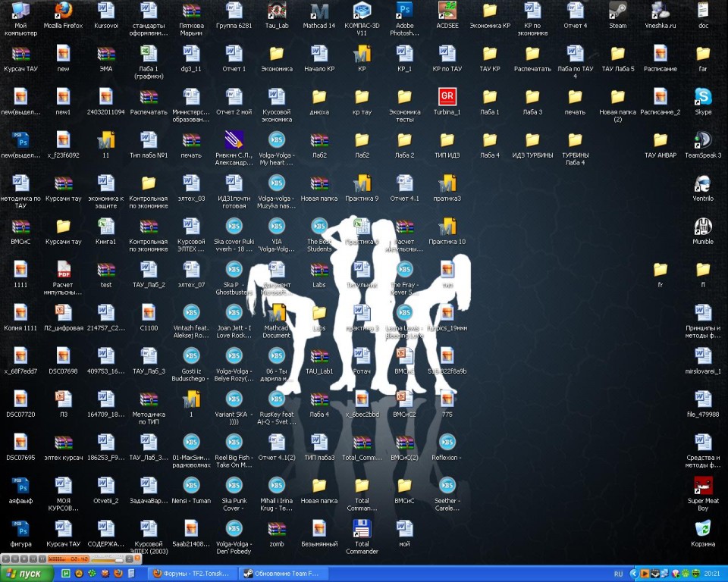Viewport: 728px width, 582px height.
Task: Open the file_479988 document
Action: click(x=703, y=404)
